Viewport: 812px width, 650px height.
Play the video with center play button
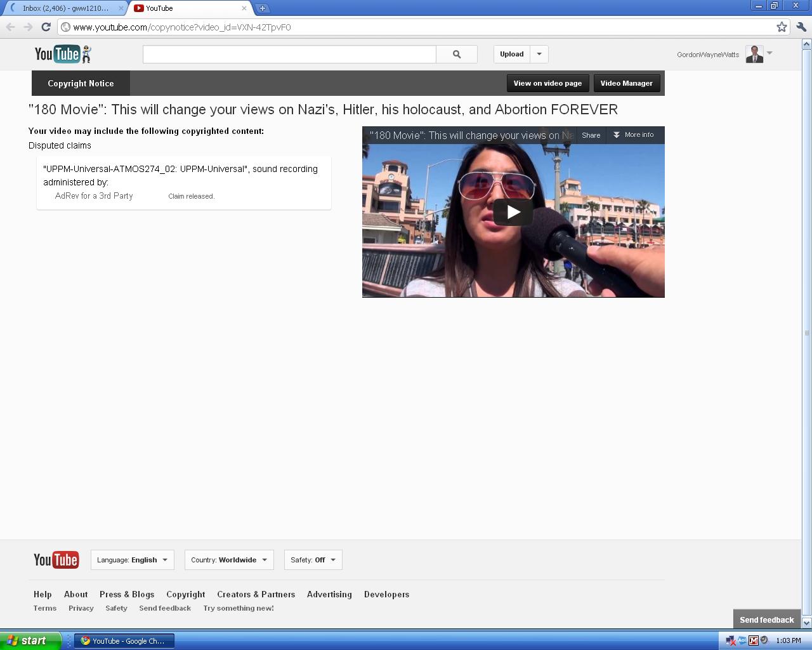pos(513,212)
